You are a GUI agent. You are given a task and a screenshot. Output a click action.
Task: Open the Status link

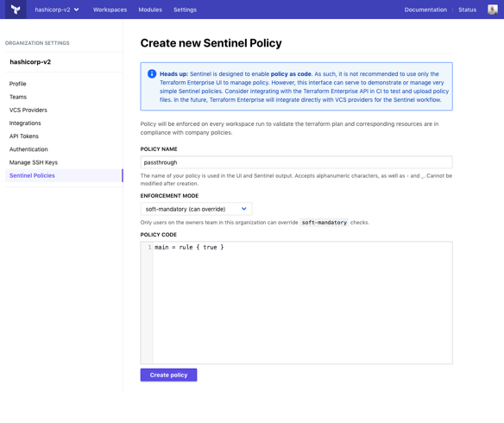tap(467, 9)
